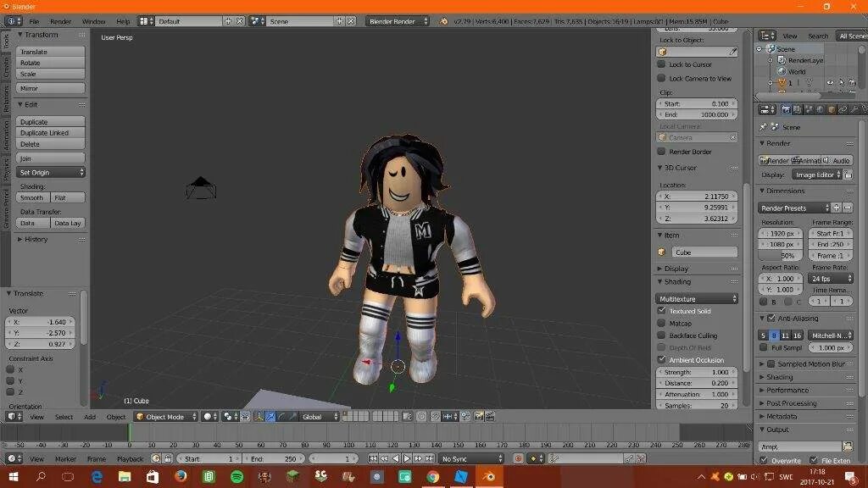Open the Set Origin dropdown
The width and height of the screenshot is (868, 488).
(50, 173)
